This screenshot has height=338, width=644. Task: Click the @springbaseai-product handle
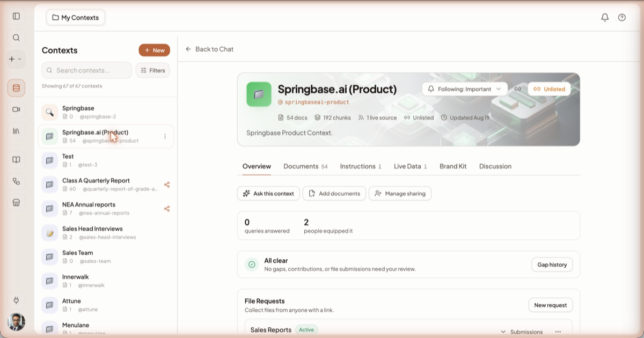[x=313, y=102]
